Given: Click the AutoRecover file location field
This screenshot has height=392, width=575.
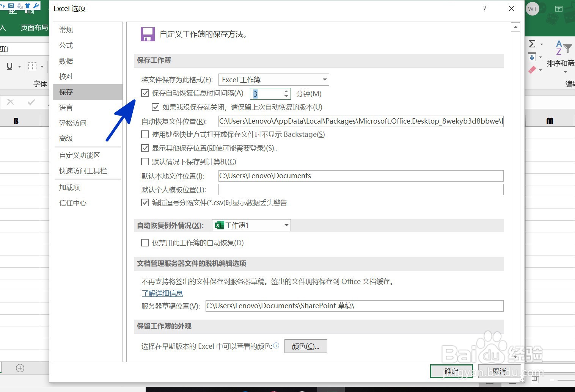Looking at the screenshot, I should [x=361, y=121].
